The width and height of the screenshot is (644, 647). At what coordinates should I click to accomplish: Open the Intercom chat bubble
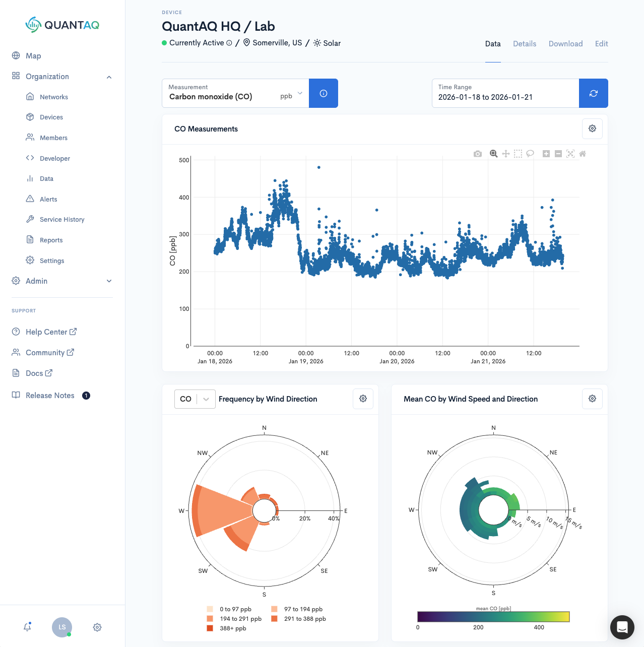pos(622,627)
